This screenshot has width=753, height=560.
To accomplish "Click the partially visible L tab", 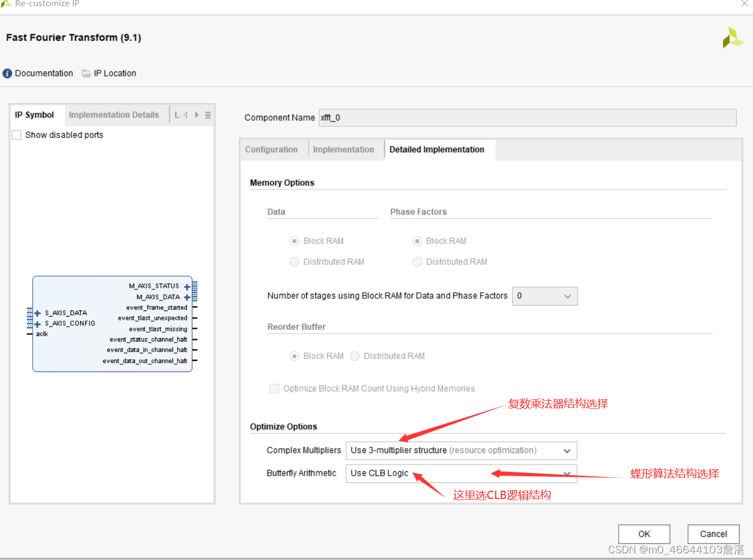I will coord(177,115).
